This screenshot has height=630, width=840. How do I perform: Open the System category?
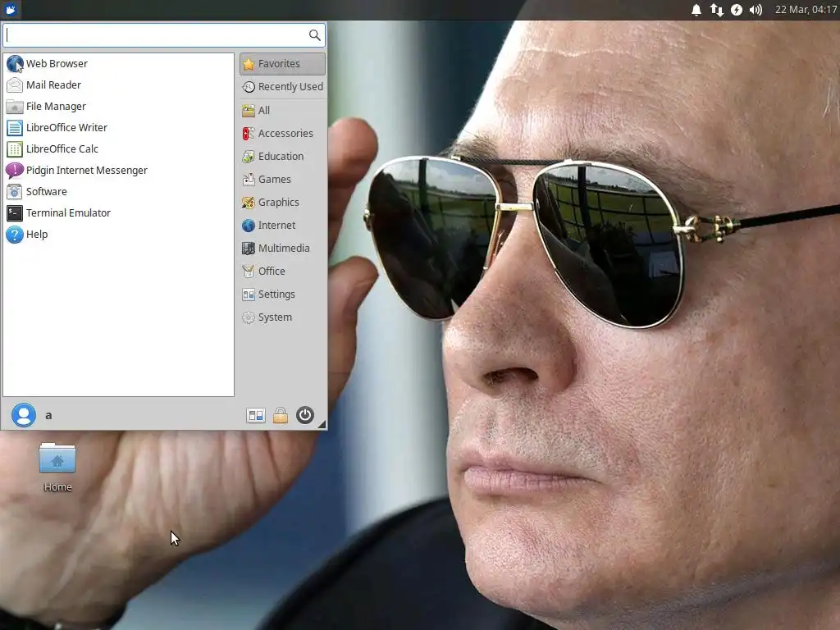click(282, 317)
